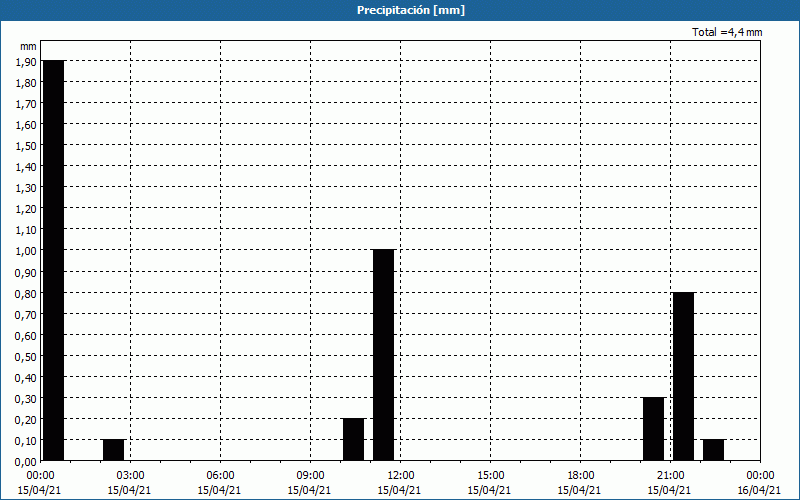
Task: Click the 1,90 mm bar at 00:00
Action: pos(54,260)
